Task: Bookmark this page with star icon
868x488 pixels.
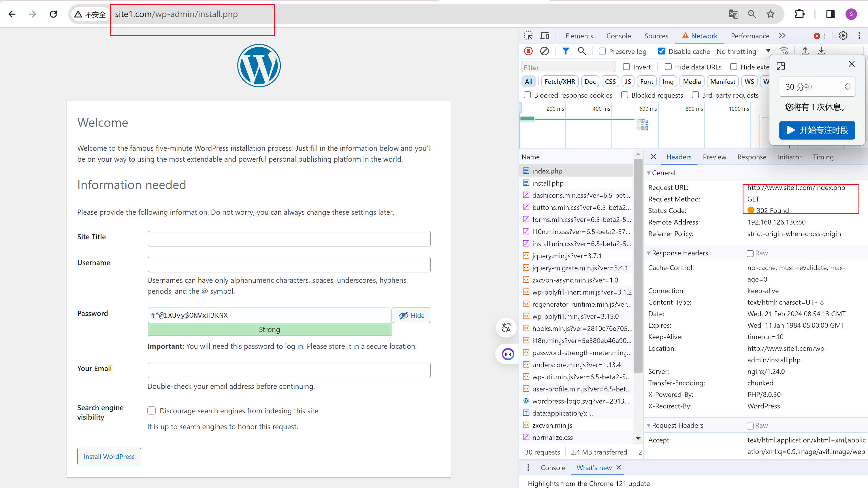Action: (x=770, y=14)
